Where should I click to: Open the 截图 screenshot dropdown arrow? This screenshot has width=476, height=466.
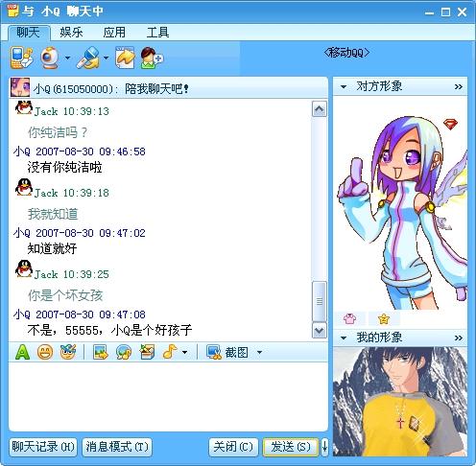coord(259,353)
